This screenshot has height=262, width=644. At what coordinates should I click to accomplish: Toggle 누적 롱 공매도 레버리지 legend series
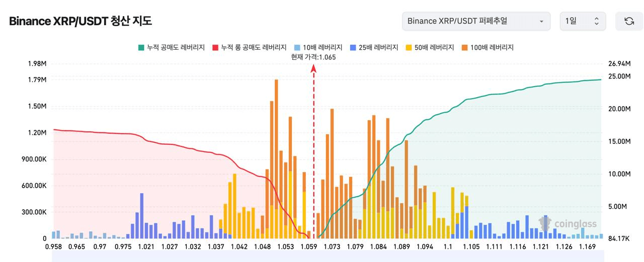click(x=249, y=47)
